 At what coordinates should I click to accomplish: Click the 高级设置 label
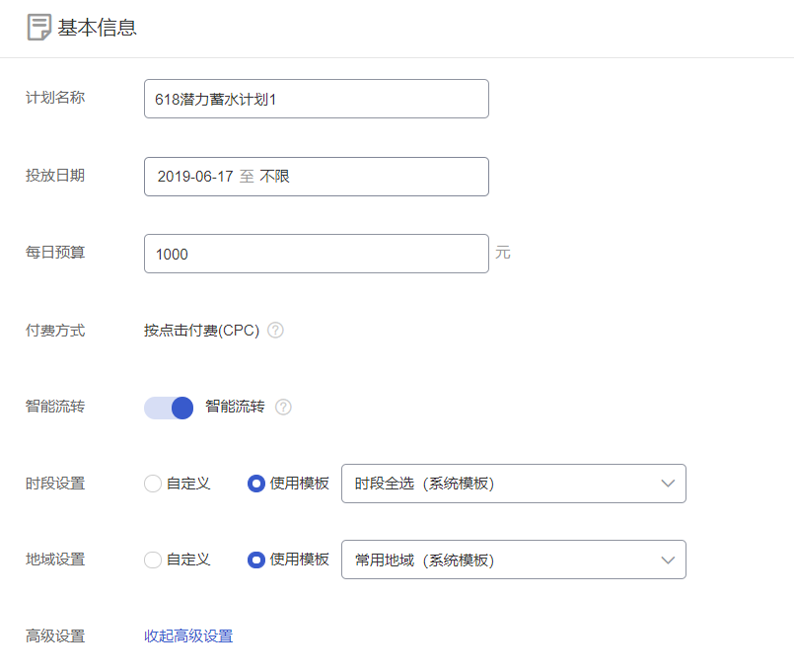[55, 636]
